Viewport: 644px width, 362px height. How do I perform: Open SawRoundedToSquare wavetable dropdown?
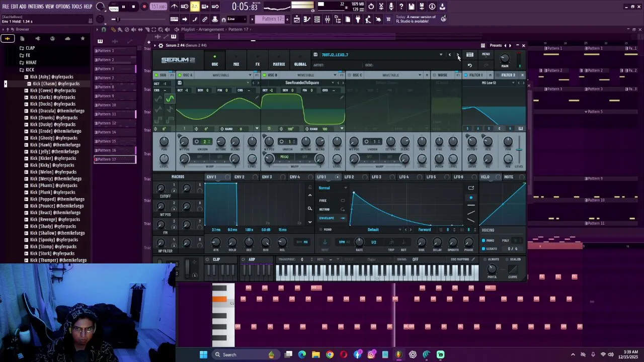point(302,82)
